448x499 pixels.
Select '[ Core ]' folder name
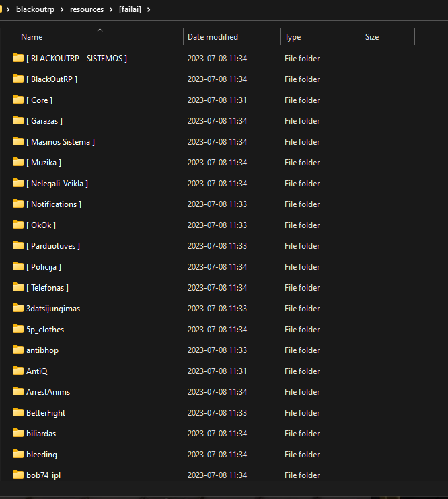coord(39,100)
